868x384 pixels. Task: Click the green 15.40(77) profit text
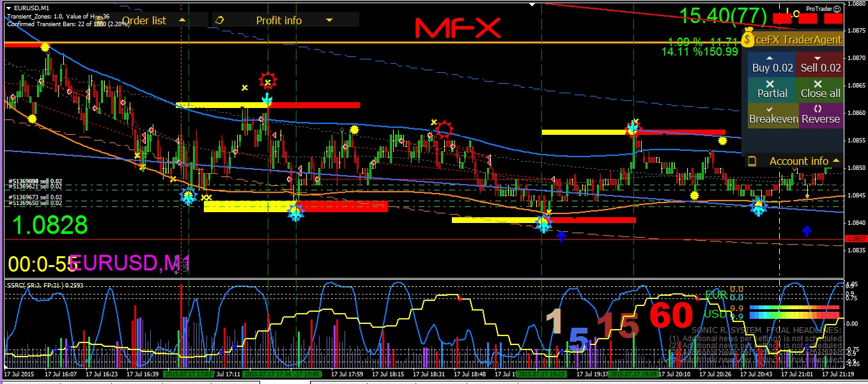[x=722, y=15]
